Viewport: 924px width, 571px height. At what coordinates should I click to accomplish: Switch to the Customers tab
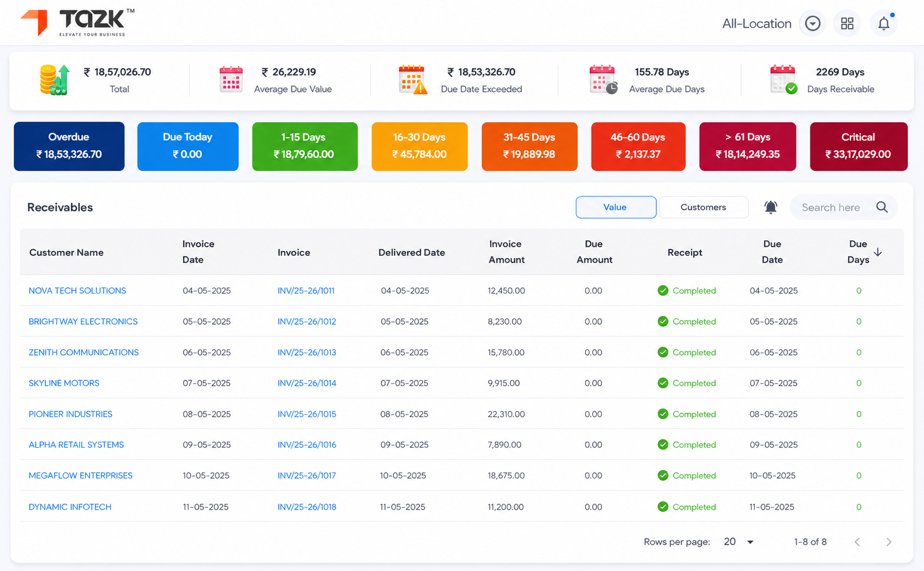click(703, 207)
